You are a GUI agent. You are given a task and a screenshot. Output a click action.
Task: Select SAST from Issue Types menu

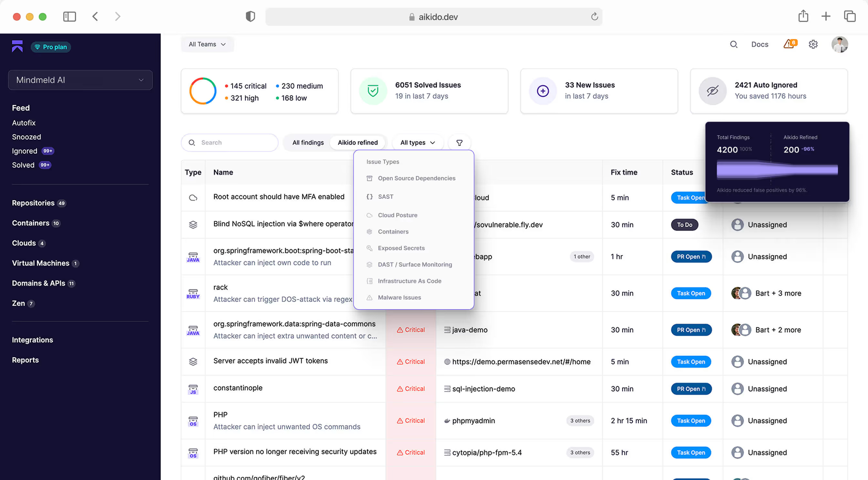(x=385, y=196)
